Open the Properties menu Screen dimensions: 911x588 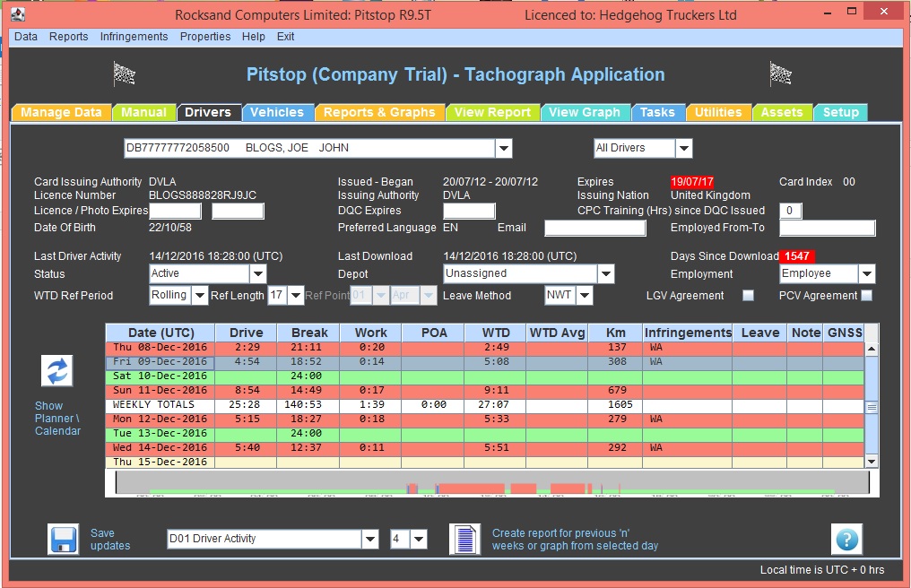pos(205,37)
